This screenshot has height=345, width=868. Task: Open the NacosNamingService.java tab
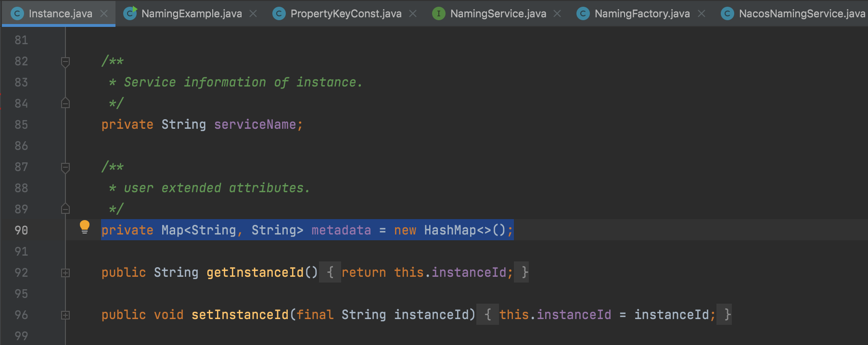point(802,13)
